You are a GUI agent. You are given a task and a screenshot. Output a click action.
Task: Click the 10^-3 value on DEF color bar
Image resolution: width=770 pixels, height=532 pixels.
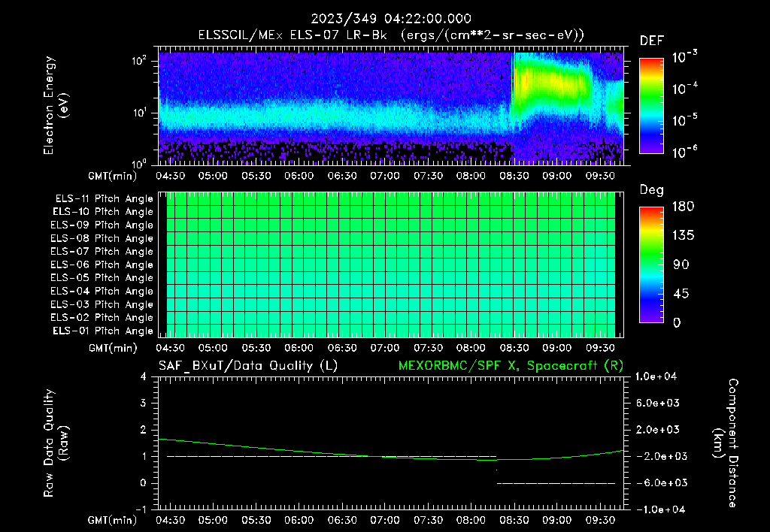click(684, 57)
